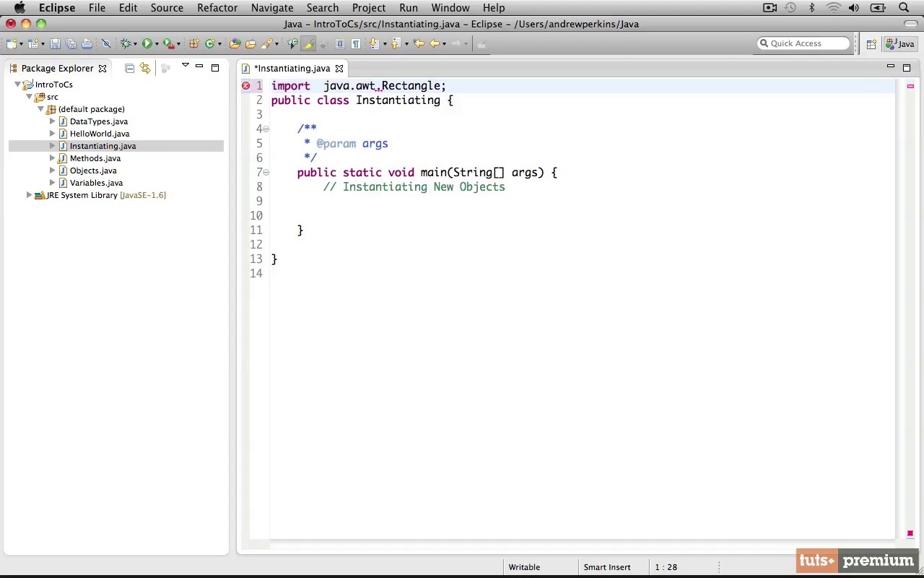Select Variables.java in Package Explorer
924x578 pixels.
pos(96,183)
